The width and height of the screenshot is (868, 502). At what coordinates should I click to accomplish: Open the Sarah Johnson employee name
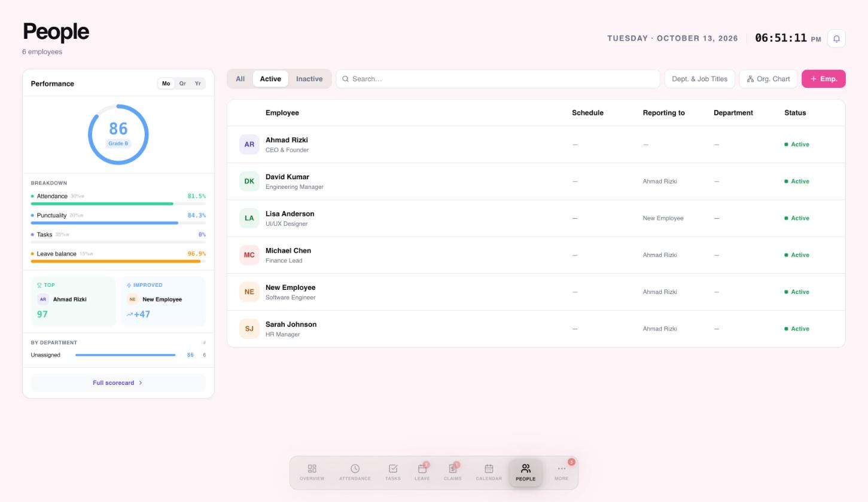(x=291, y=325)
